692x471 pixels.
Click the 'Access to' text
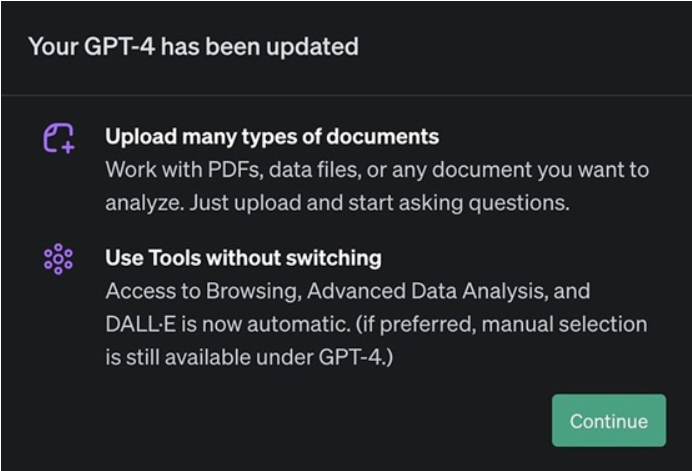(153, 291)
